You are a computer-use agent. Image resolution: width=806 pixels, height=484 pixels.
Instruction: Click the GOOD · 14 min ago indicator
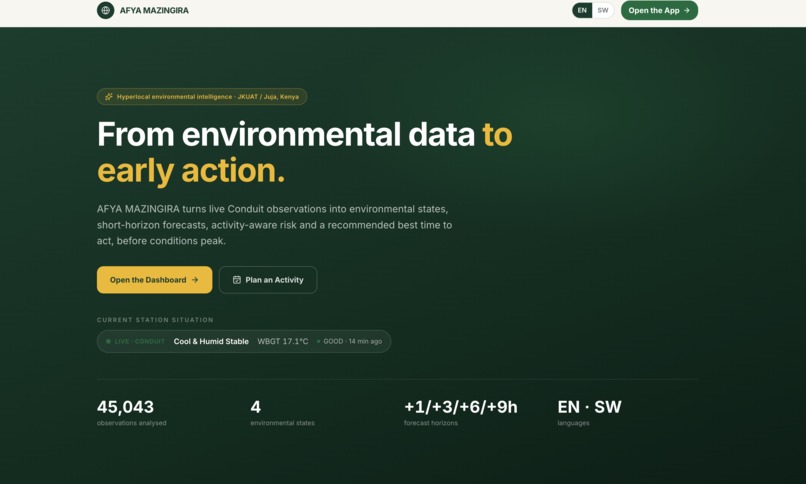[x=350, y=341]
